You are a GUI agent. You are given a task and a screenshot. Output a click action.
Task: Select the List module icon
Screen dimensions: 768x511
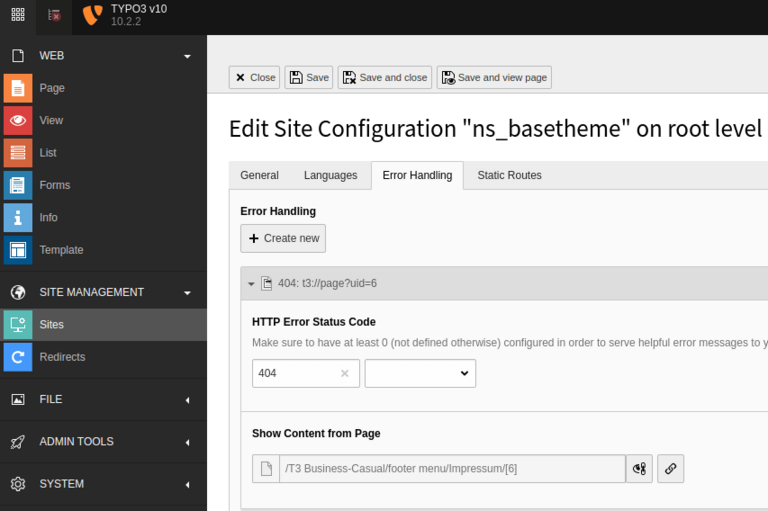point(18,153)
